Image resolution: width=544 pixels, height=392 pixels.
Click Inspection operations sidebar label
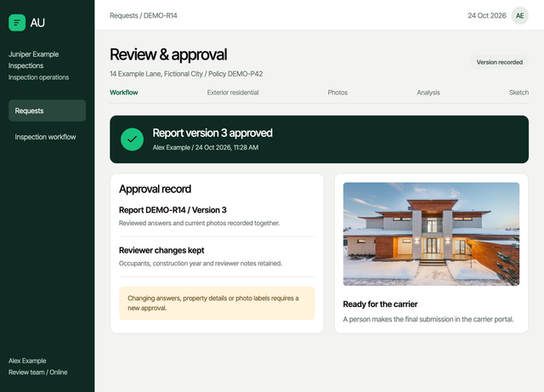38,77
